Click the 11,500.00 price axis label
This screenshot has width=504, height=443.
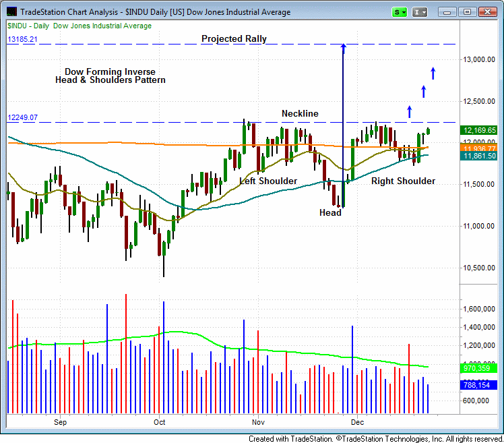click(x=479, y=184)
